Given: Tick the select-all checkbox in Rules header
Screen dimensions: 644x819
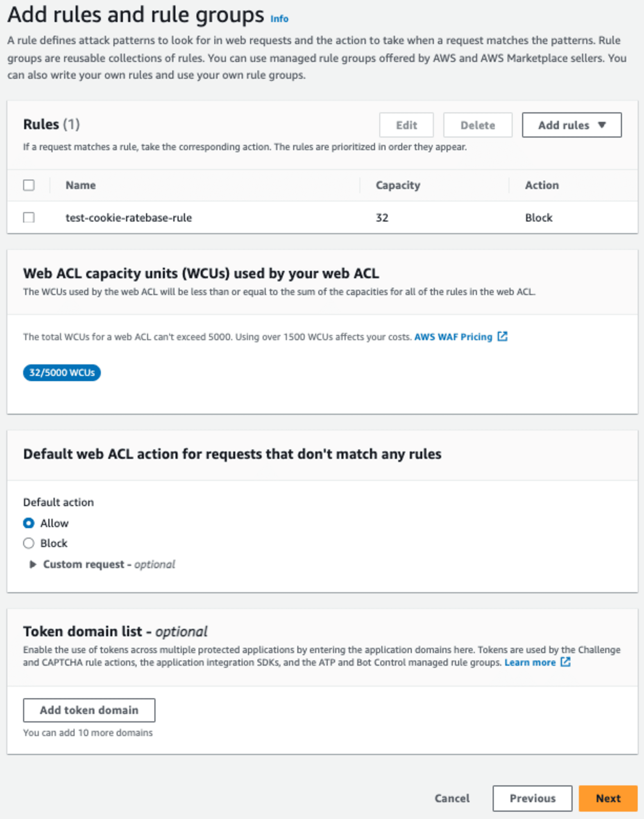Looking at the screenshot, I should pyautogui.click(x=29, y=185).
